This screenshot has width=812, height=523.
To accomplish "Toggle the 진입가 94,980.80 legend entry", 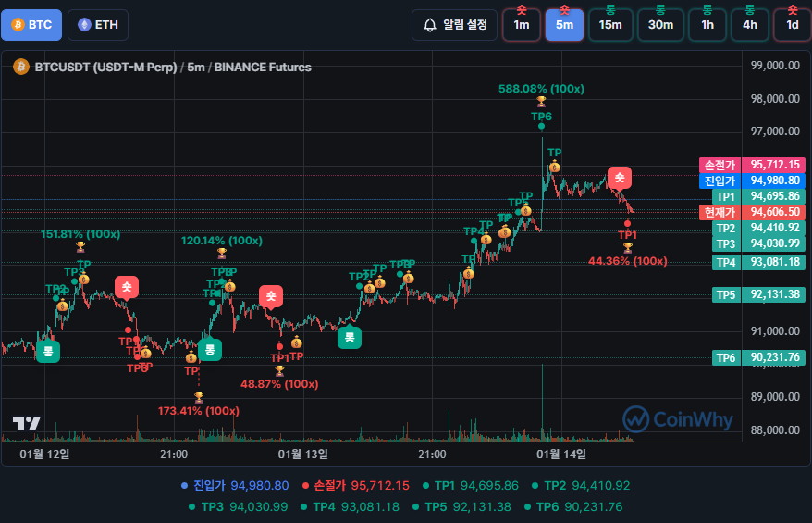I will pyautogui.click(x=236, y=485).
